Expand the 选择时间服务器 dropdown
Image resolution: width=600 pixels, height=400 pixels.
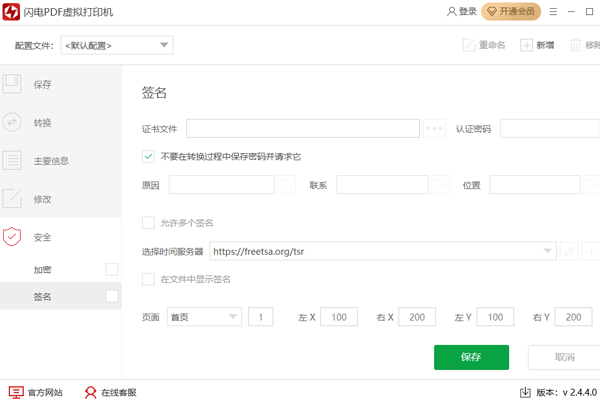(548, 251)
